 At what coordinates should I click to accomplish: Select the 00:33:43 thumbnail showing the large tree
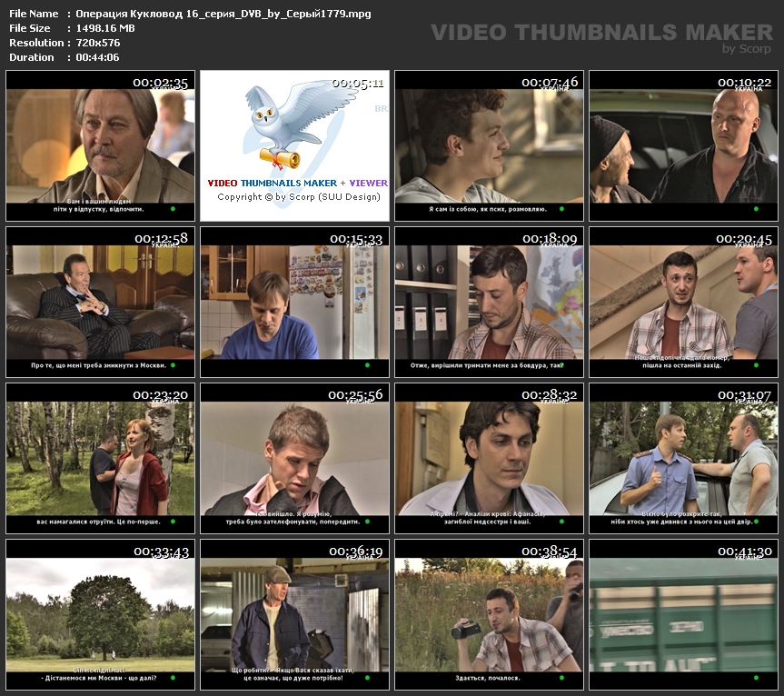point(100,614)
